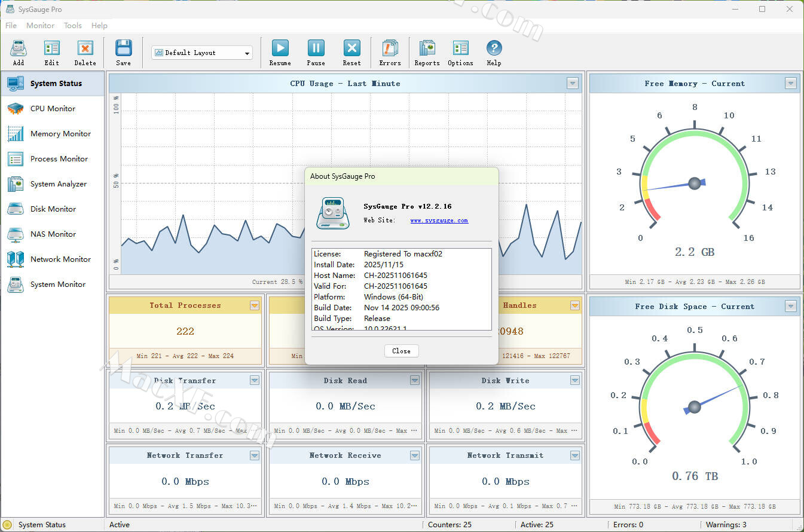The image size is (804, 532).
Task: Open the Reports toolbar icon
Action: tap(427, 53)
